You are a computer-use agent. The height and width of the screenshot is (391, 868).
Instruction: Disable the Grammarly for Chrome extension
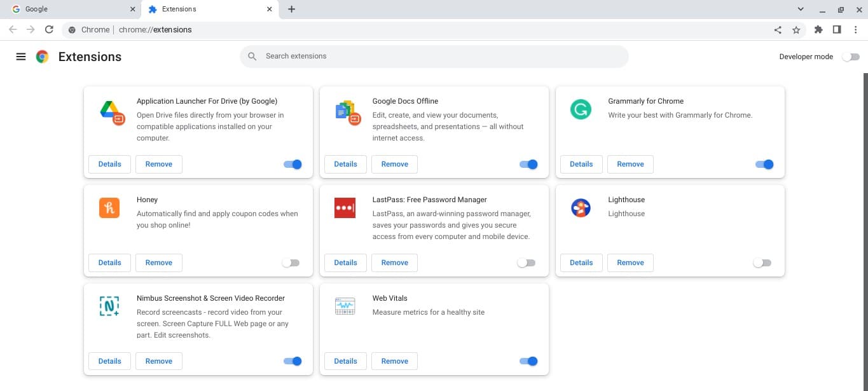pos(764,164)
